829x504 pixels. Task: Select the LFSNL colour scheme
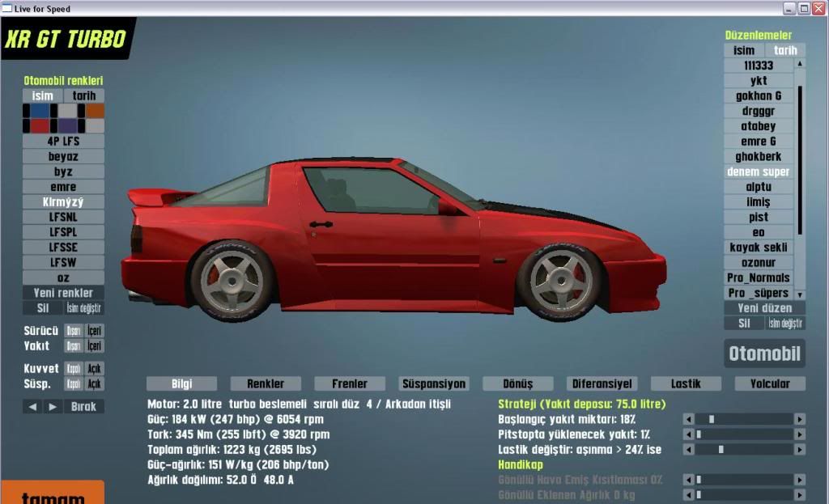[63, 217]
